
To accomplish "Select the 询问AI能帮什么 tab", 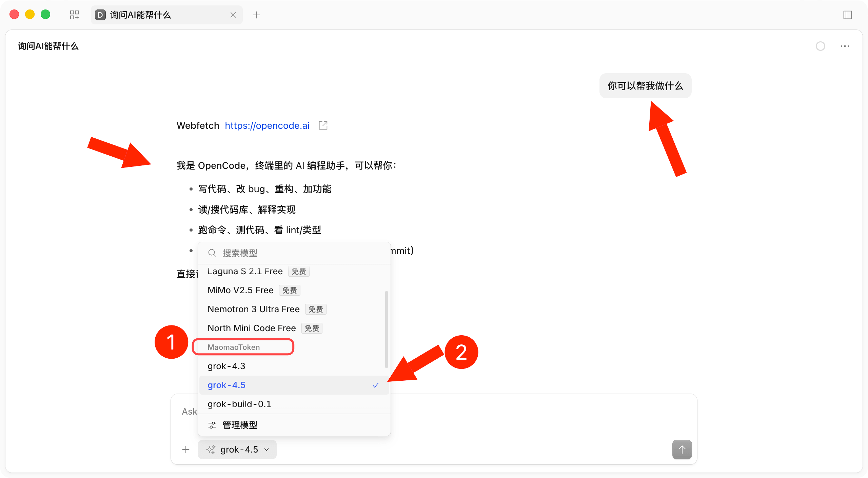I will (166, 15).
